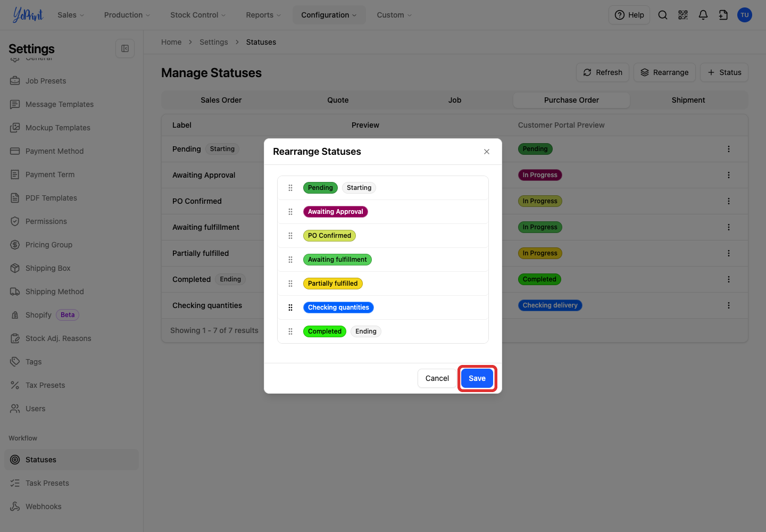
Task: Click the Rearrange button
Action: [x=664, y=72]
